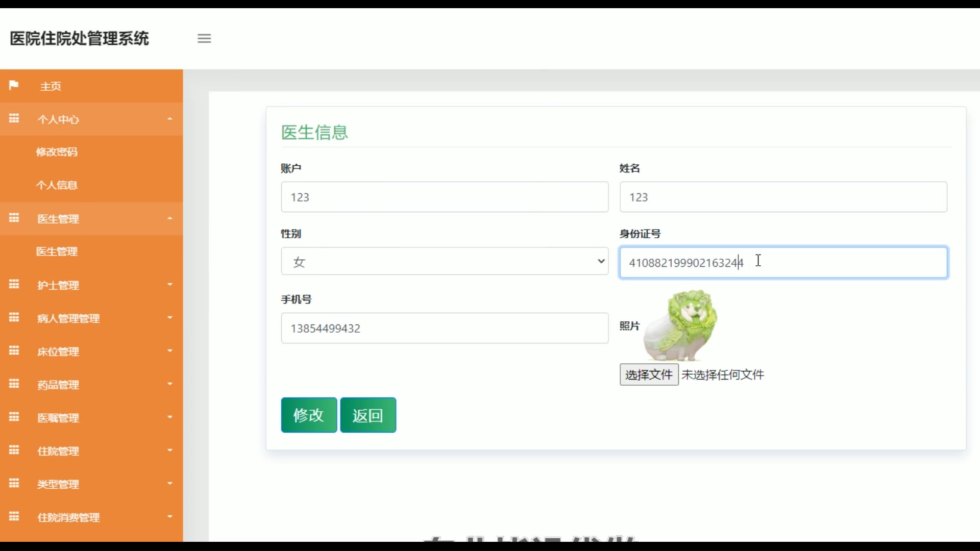Open the 性别 gender dropdown
Screen dimensions: 980x551
click(x=444, y=261)
